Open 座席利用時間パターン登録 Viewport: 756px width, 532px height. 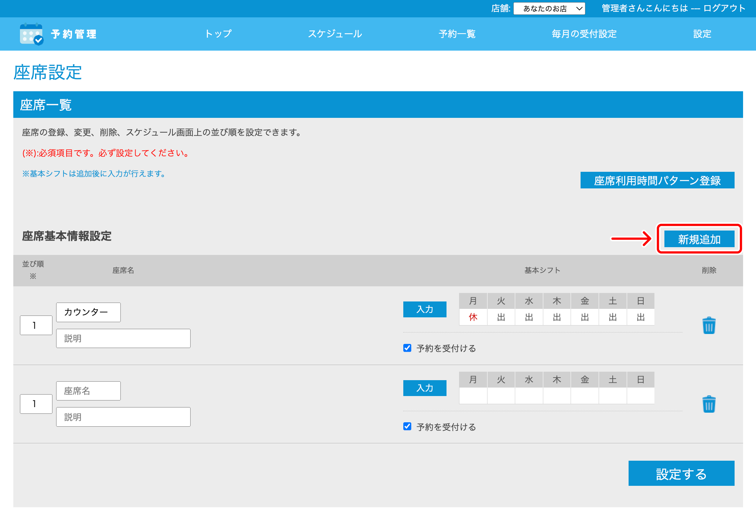[657, 180]
